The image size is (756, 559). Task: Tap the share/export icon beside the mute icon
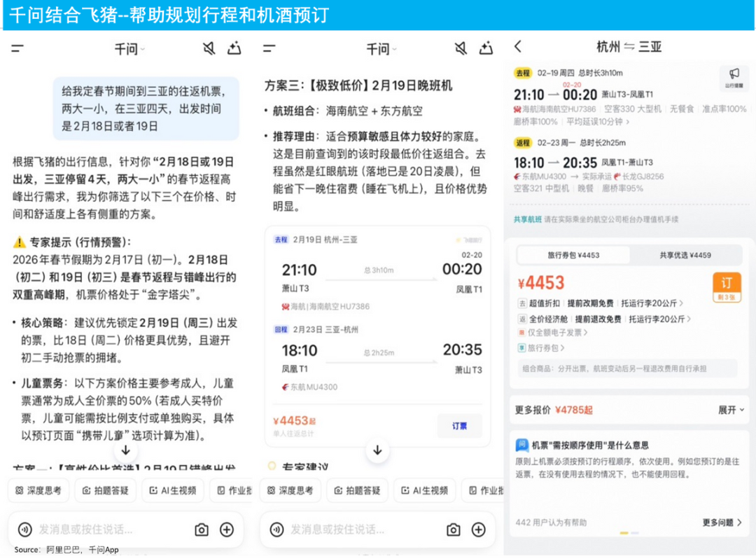(x=234, y=49)
